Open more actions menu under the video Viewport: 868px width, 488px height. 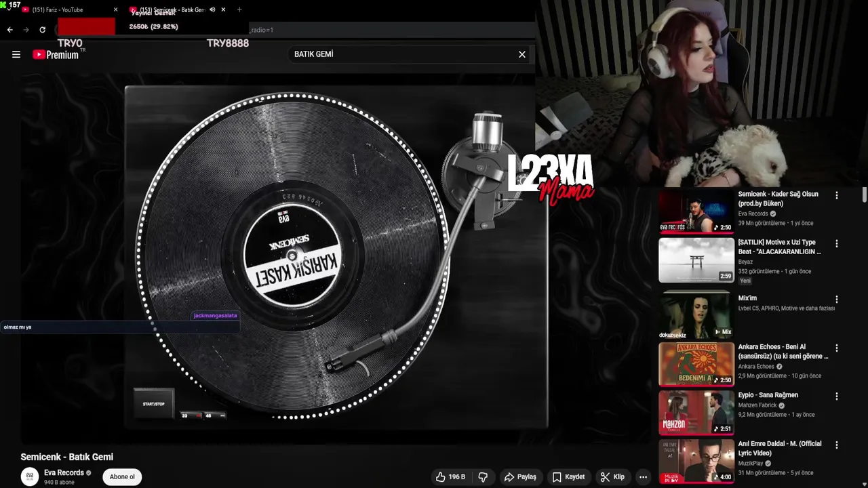[x=643, y=477]
